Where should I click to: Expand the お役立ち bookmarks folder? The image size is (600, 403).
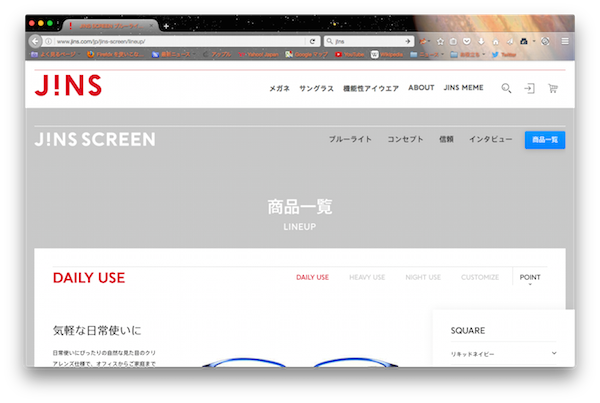pos(468,54)
